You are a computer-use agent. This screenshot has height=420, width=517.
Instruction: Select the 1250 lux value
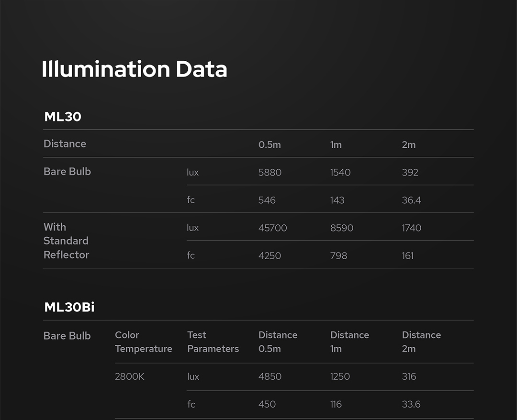click(x=339, y=376)
